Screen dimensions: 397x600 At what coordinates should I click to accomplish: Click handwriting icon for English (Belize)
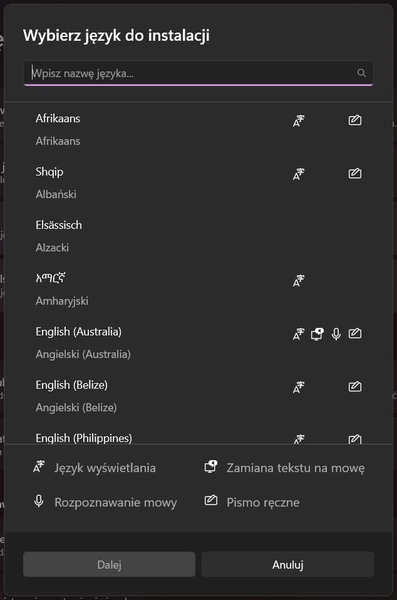point(355,386)
